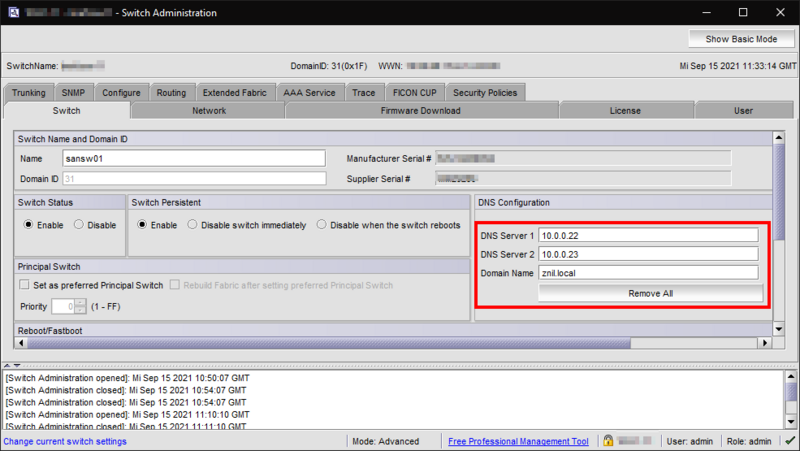This screenshot has height=451, width=800.
Task: Click Remove All in DNS Configuration
Action: click(x=650, y=293)
